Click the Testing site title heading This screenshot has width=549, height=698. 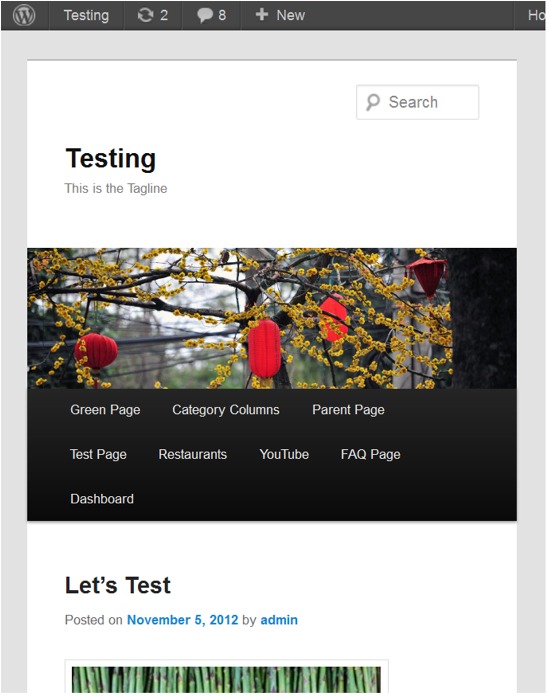click(x=111, y=158)
